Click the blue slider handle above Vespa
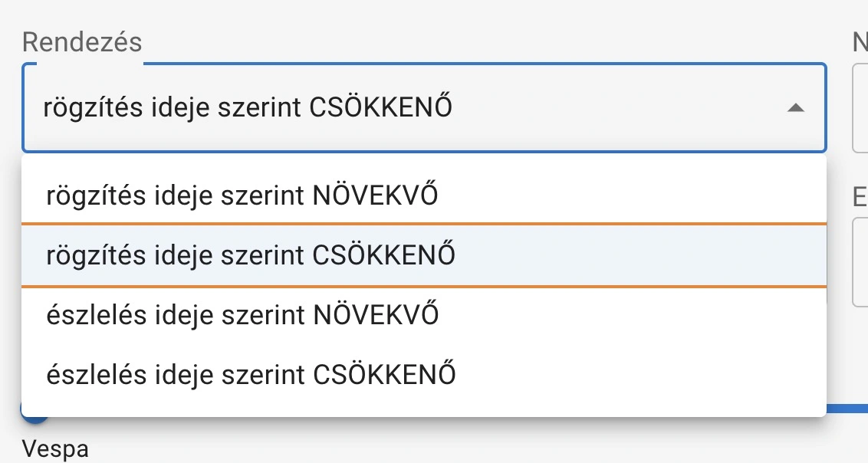This screenshot has width=868, height=463. click(35, 416)
